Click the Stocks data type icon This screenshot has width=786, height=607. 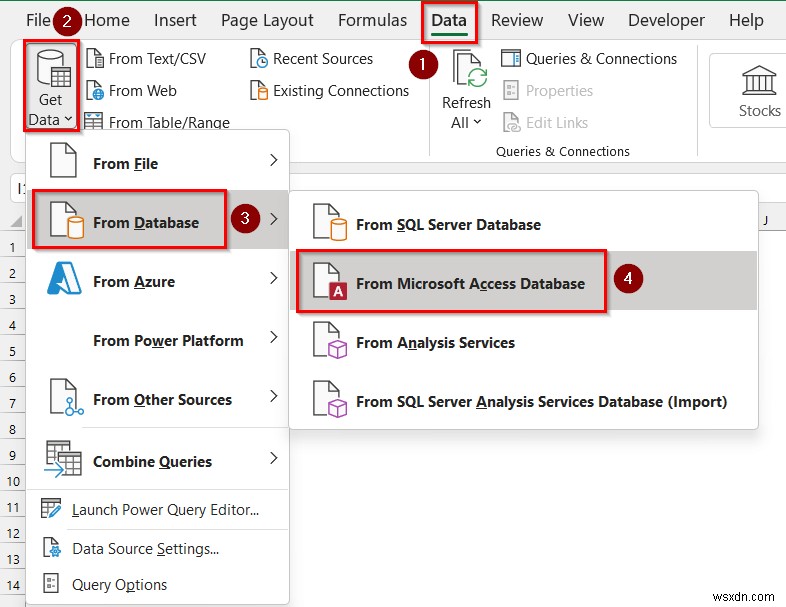click(759, 80)
